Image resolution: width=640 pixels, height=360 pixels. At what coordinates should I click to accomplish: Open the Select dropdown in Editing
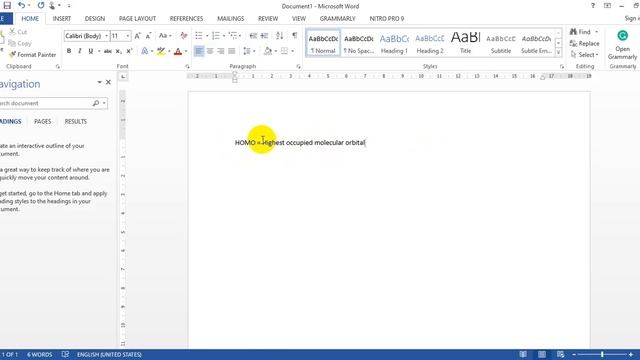[584, 54]
